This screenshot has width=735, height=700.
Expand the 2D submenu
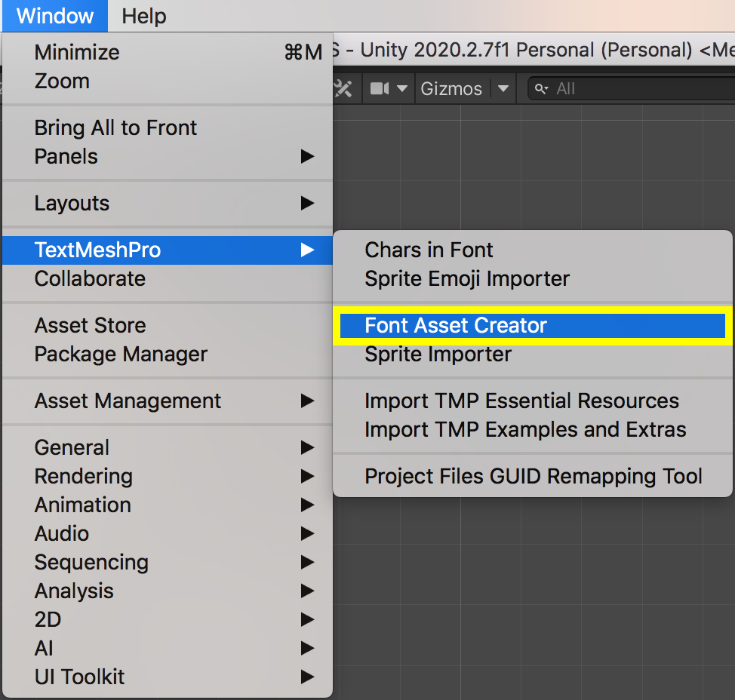tap(168, 619)
